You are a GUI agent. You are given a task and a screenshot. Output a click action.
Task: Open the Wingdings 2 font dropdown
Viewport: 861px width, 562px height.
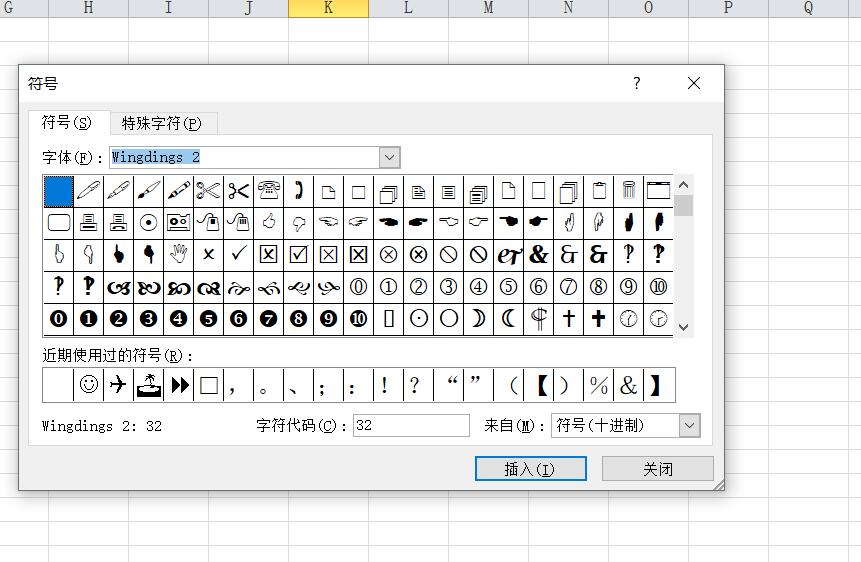tap(390, 157)
